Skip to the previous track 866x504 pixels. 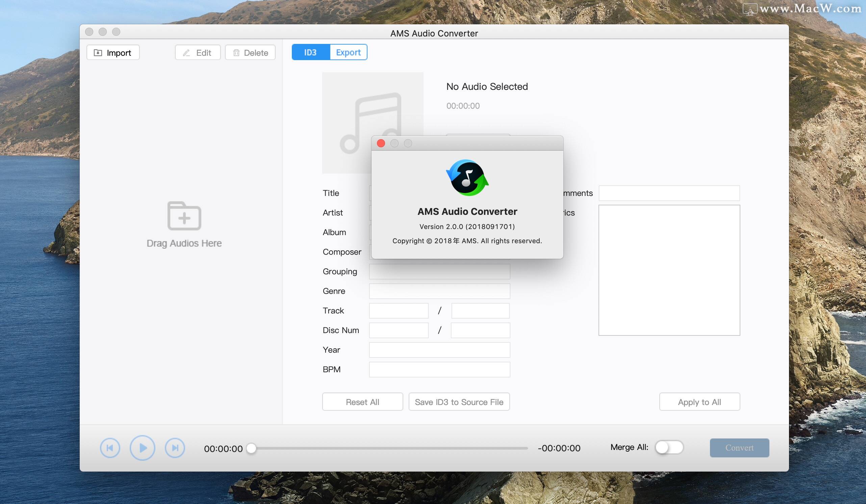110,448
